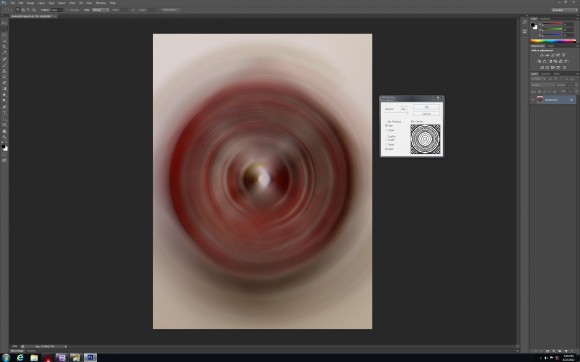
Task: Confirm the Radial Blur with OK button
Action: [426, 107]
